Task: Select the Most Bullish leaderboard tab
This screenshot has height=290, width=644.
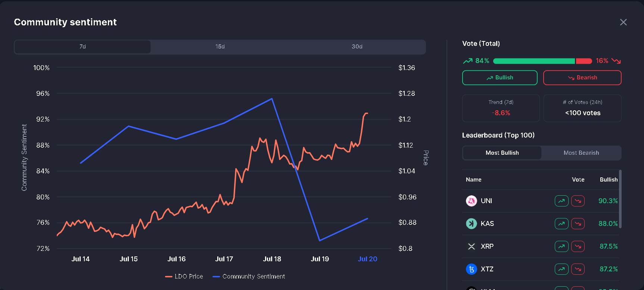Action: [x=502, y=153]
